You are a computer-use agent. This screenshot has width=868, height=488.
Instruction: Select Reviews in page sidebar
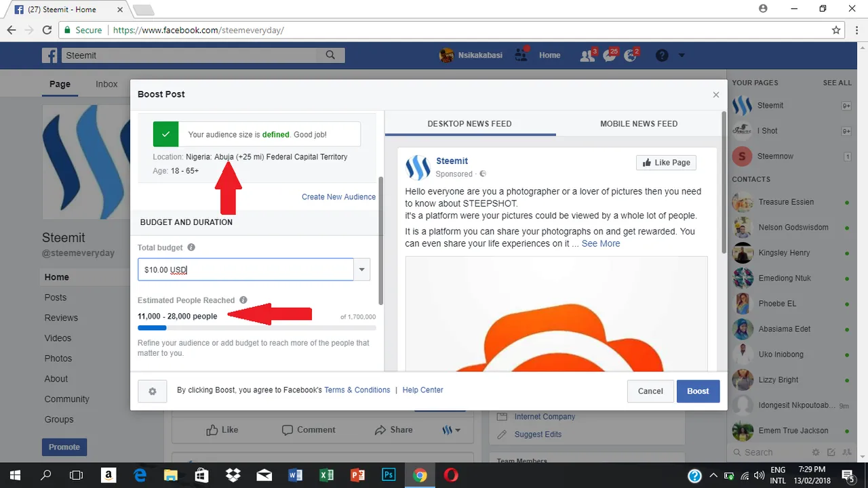point(61,318)
